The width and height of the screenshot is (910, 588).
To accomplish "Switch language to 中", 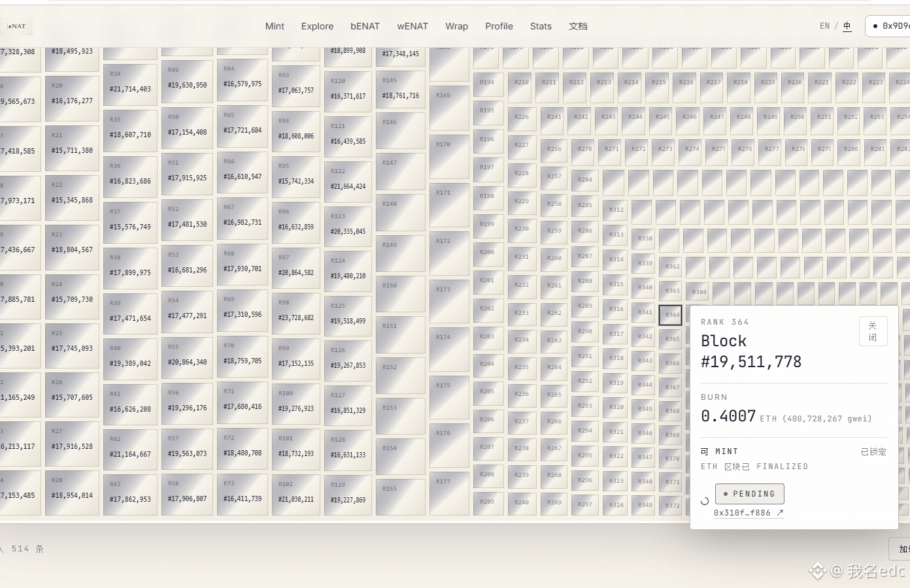I will pos(847,26).
